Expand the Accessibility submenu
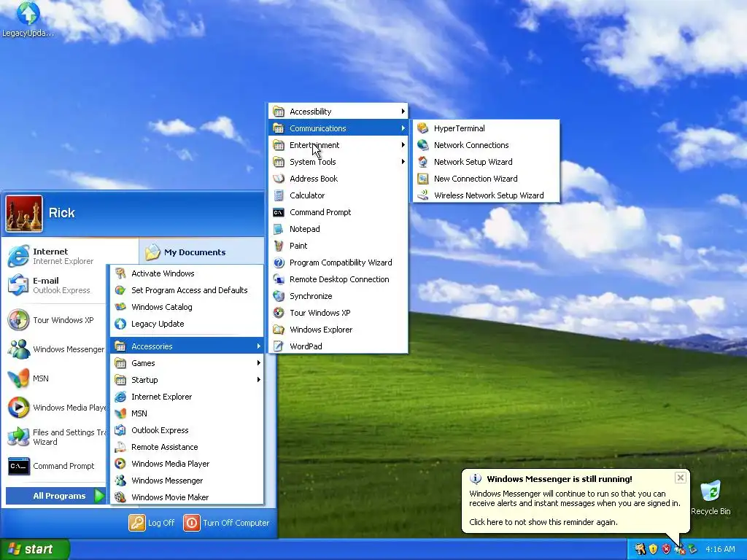The height and width of the screenshot is (560, 747). click(x=338, y=112)
